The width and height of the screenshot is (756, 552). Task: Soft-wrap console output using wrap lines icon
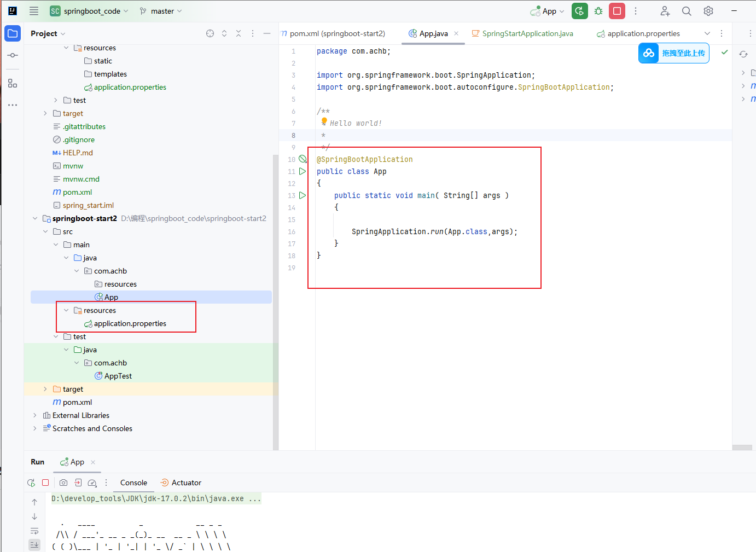point(34,531)
